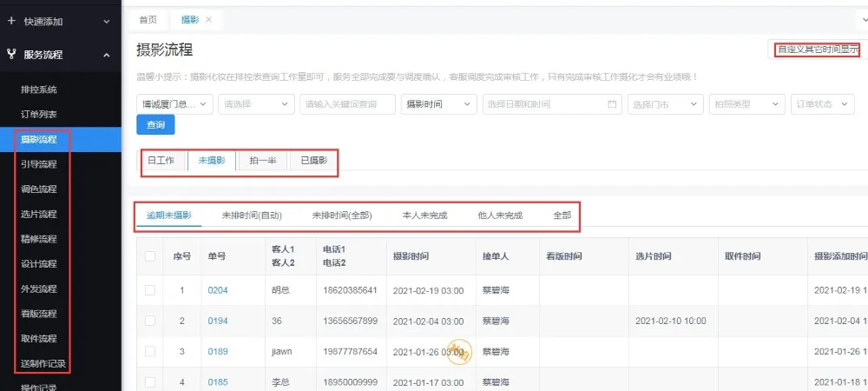
Task: Expand the 订单状态 dropdown
Action: coord(823,104)
